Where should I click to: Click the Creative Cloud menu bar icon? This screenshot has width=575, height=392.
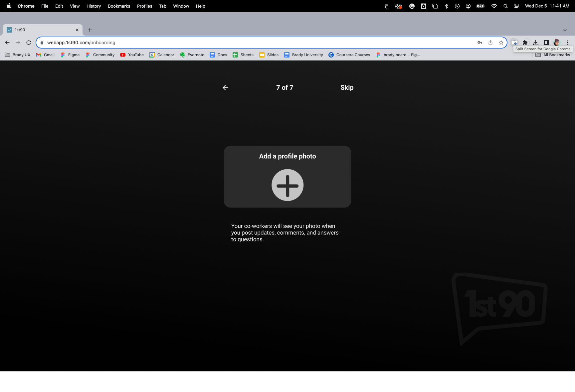coord(399,6)
